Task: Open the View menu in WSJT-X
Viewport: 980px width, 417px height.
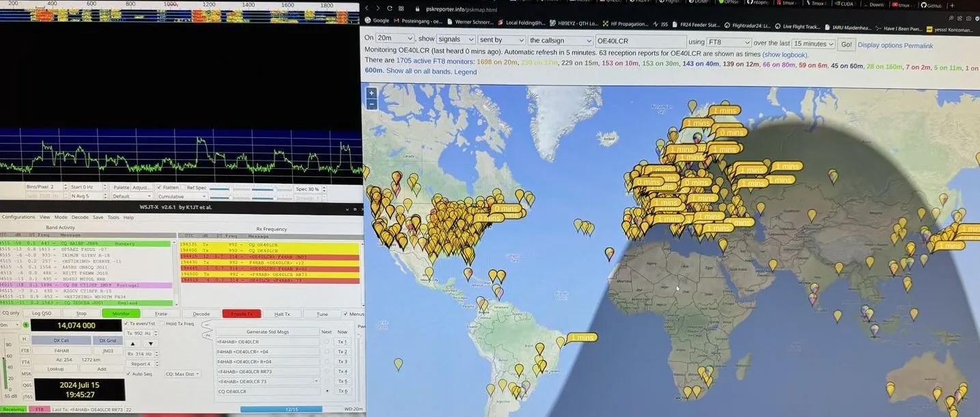Action: click(x=44, y=217)
